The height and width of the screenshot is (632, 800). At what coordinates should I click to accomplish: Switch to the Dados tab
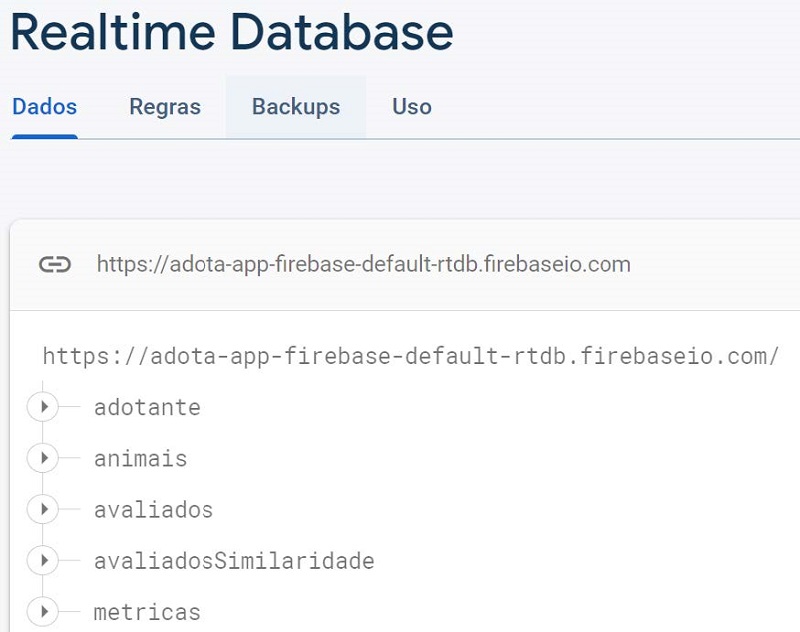(x=44, y=107)
